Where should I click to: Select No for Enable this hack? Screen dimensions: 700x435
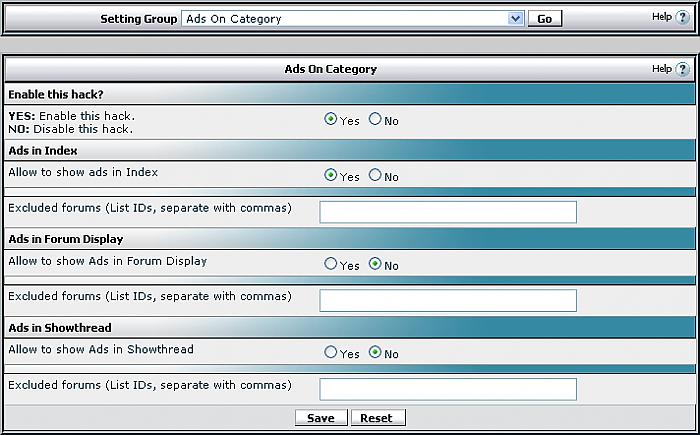click(375, 120)
